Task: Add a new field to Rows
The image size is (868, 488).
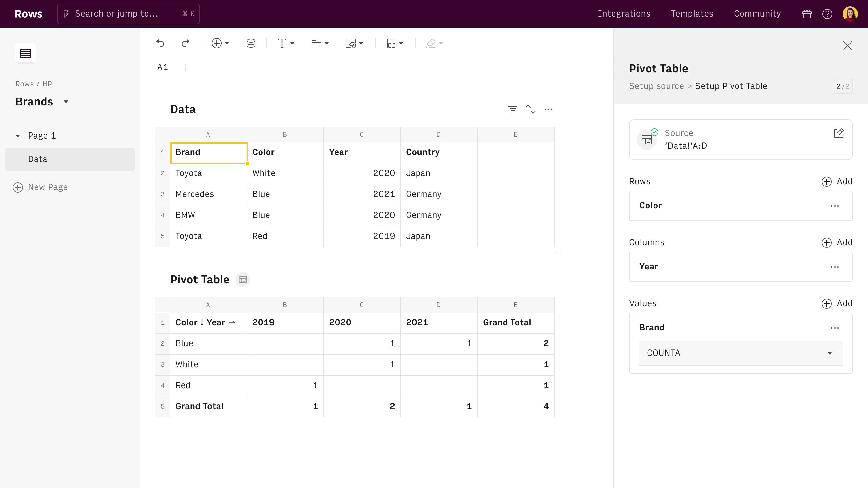Action: pyautogui.click(x=837, y=182)
